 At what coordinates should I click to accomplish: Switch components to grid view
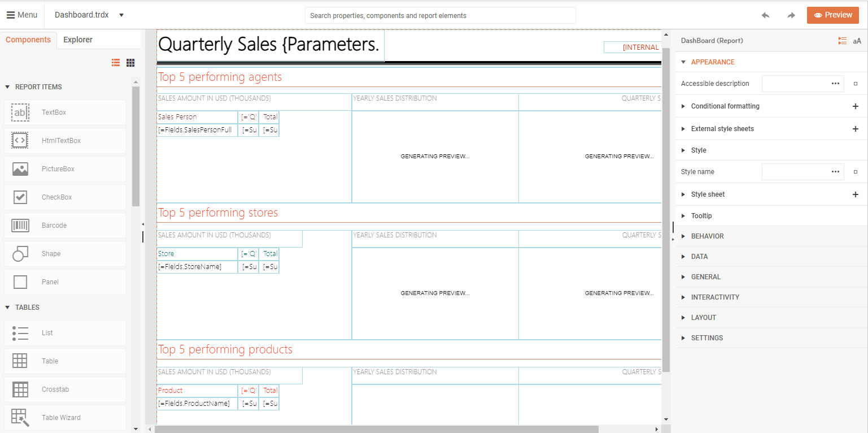(x=130, y=63)
